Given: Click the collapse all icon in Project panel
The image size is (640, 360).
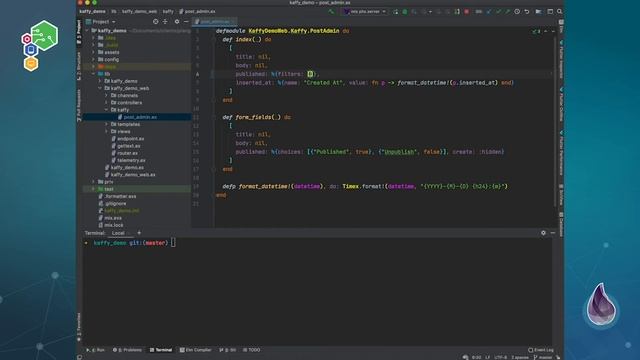Looking at the screenshot, I should click(x=165, y=22).
